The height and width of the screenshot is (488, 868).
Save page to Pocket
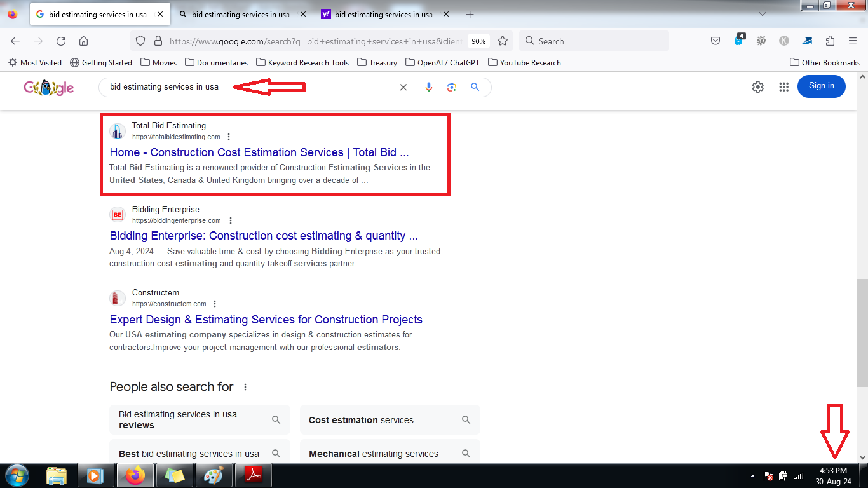(x=715, y=41)
